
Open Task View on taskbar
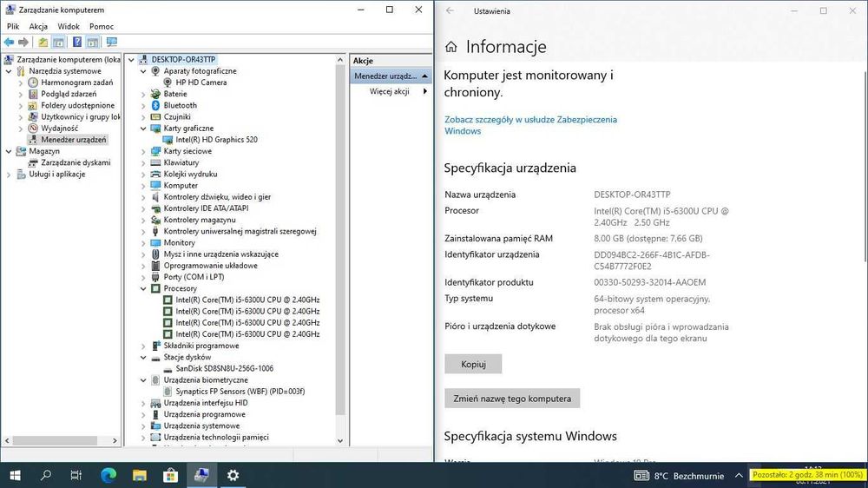[76, 475]
